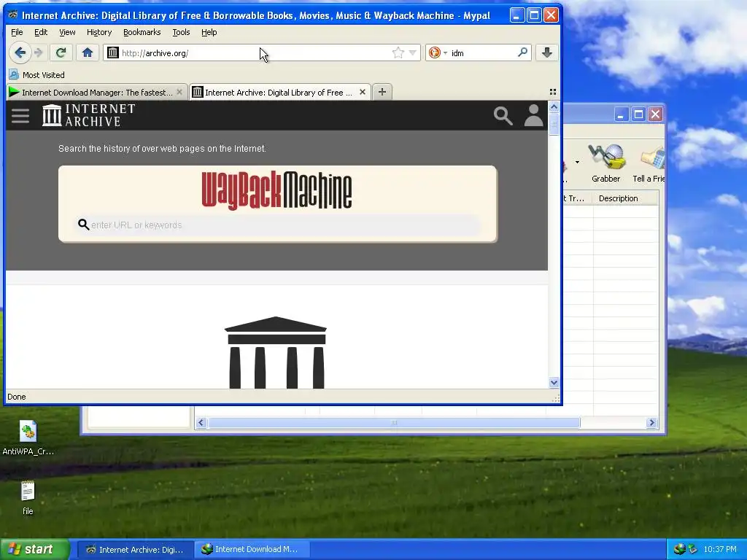747x560 pixels.
Task: Reload the current page
Action: tap(61, 52)
